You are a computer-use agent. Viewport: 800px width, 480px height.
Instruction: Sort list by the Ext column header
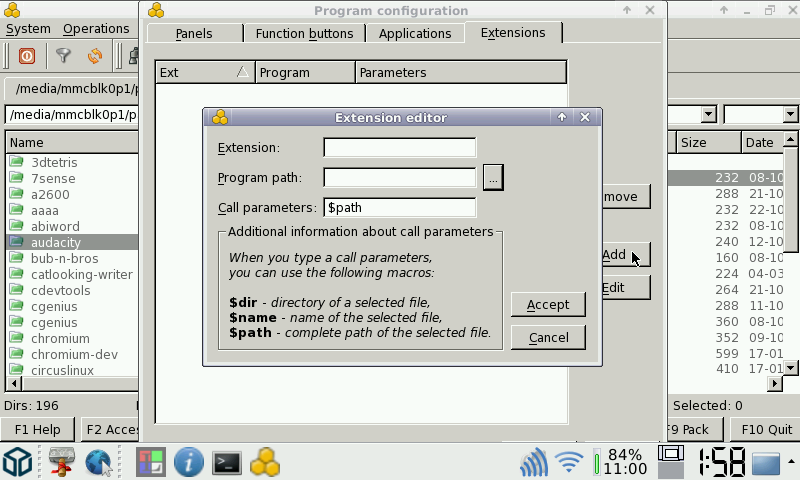pyautogui.click(x=205, y=72)
